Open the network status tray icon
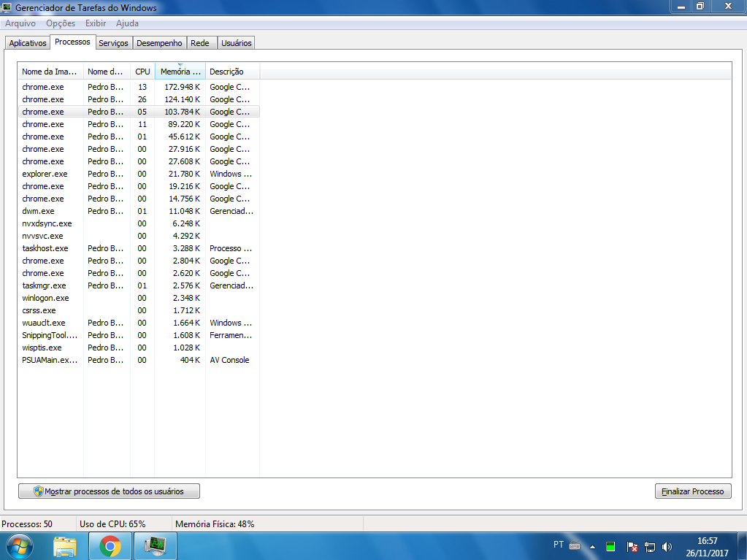This screenshot has height=560, width=747. click(x=649, y=547)
